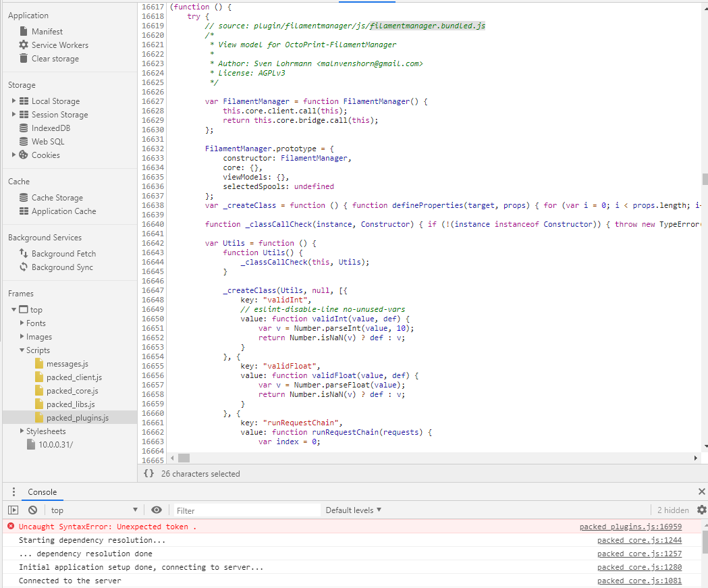Image resolution: width=708 pixels, height=588 pixels.
Task: Click the top frame window icon
Action: (23, 309)
